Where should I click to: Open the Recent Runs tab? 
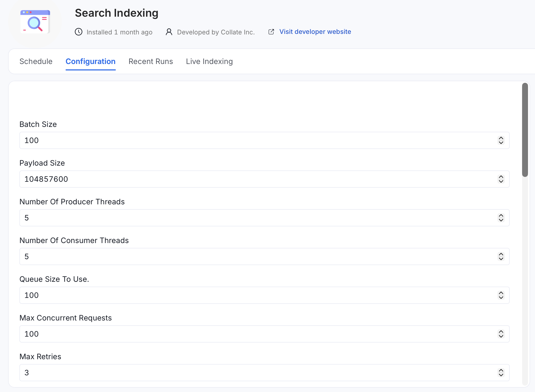point(151,62)
